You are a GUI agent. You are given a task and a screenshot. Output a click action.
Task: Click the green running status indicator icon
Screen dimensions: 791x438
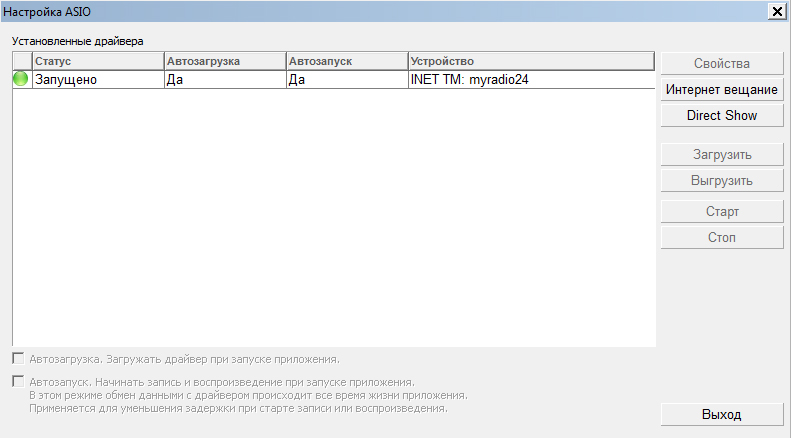(x=21, y=79)
